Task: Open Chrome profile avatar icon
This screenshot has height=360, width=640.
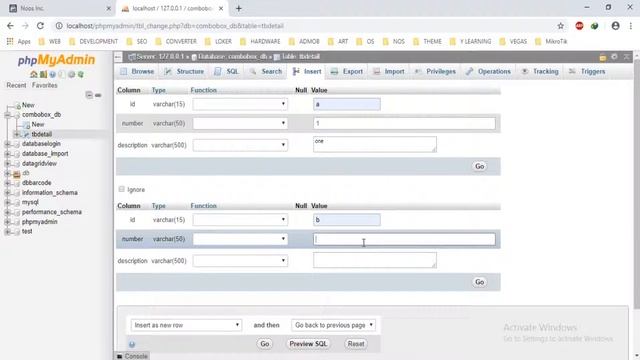Action: click(x=616, y=26)
